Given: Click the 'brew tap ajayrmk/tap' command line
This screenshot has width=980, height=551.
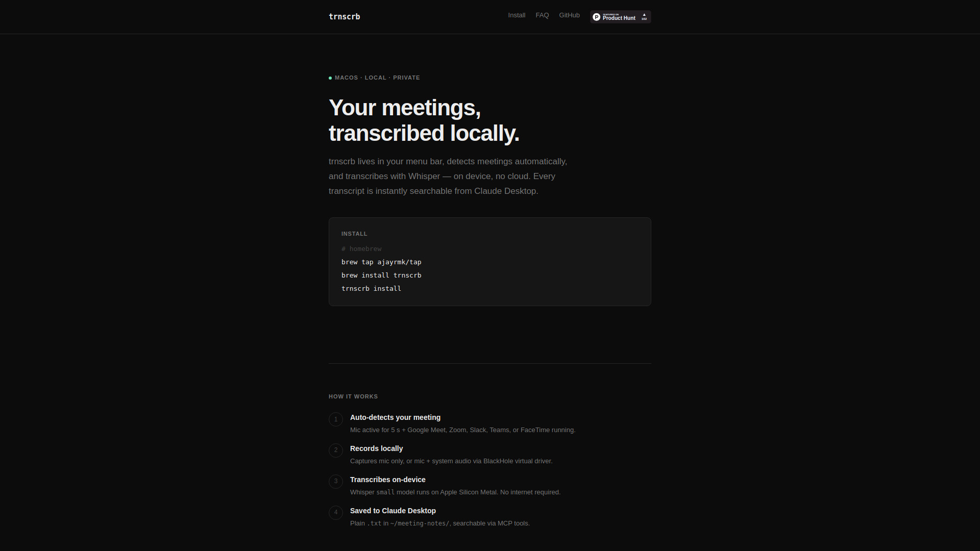Looking at the screenshot, I should pos(381,262).
